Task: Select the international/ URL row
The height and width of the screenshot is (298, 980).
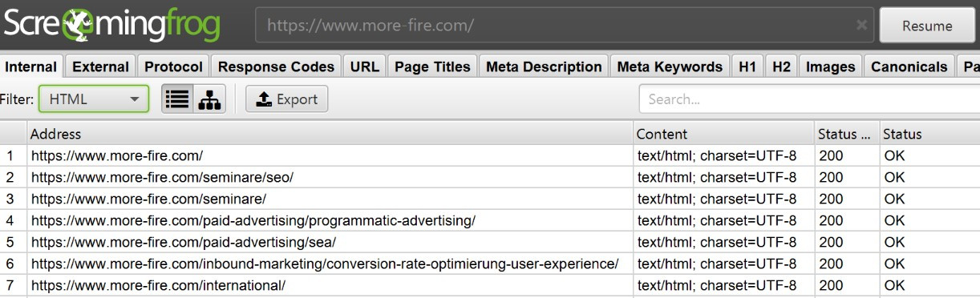Action: click(x=490, y=285)
